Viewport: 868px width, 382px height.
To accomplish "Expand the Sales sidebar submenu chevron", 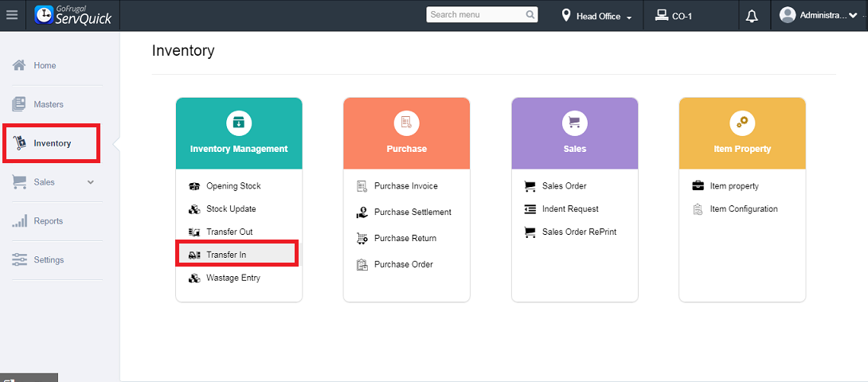I will click(91, 182).
